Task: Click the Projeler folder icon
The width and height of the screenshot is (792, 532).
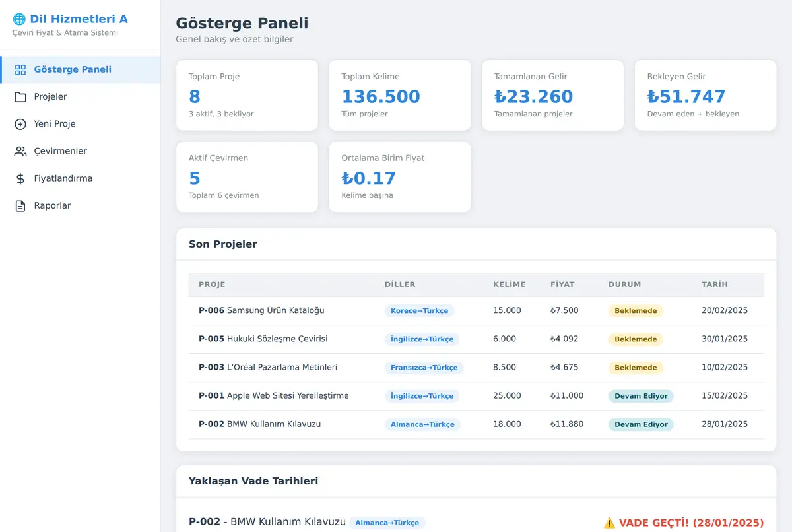Action: (x=20, y=97)
